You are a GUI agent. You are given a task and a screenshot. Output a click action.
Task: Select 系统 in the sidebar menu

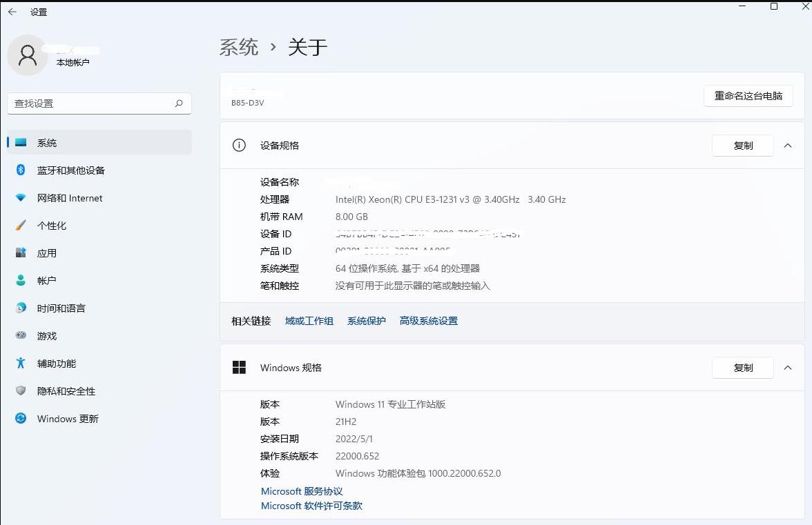click(47, 143)
